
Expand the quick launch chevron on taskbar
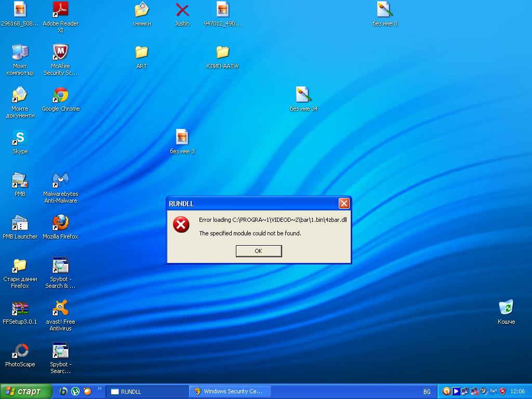point(99,389)
